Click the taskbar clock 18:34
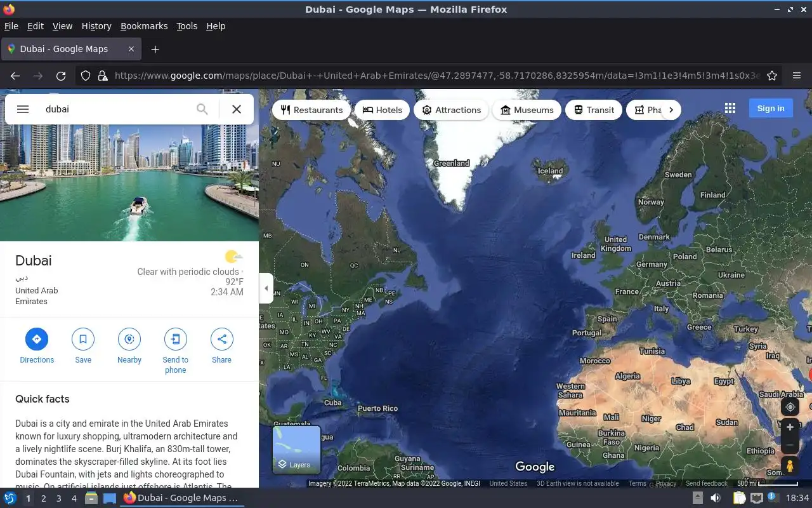Screen dimensions: 812x508 click(797, 498)
